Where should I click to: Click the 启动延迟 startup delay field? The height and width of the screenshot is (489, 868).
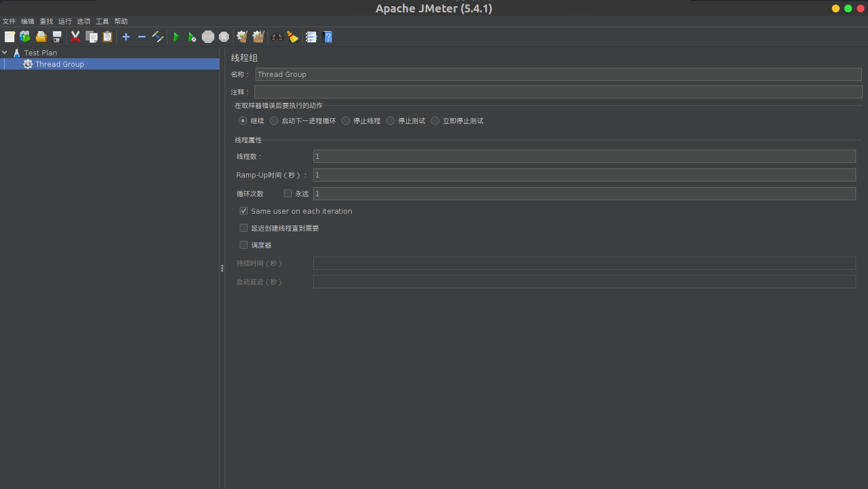click(x=584, y=282)
